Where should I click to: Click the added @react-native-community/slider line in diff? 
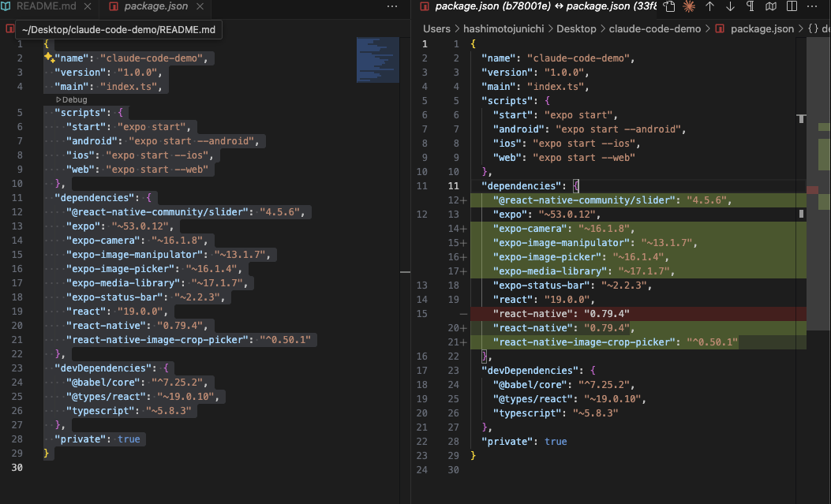click(x=638, y=200)
